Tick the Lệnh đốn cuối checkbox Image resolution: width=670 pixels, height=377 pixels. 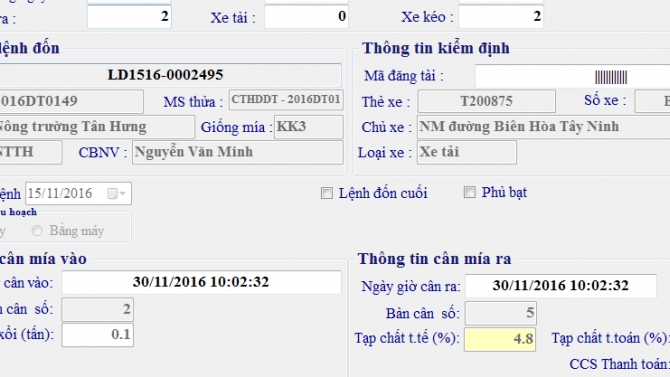327,193
